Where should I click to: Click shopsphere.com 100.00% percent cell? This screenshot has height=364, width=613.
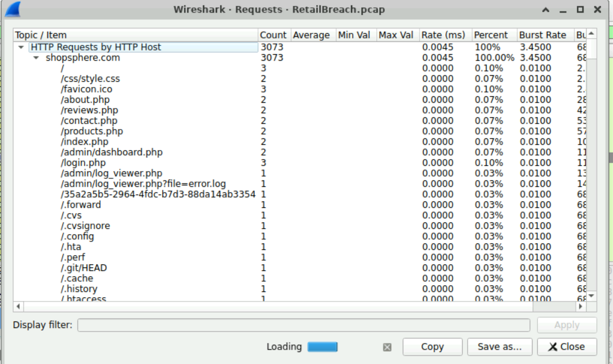click(x=495, y=58)
